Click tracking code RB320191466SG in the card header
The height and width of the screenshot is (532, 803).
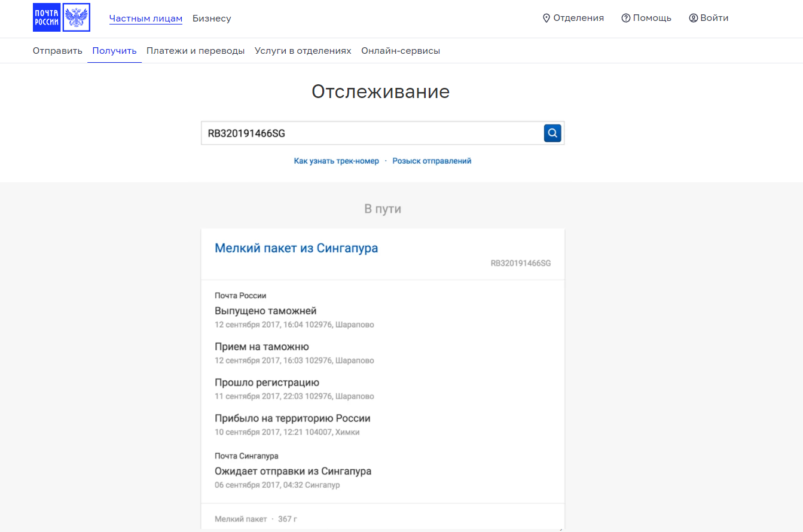pos(521,263)
